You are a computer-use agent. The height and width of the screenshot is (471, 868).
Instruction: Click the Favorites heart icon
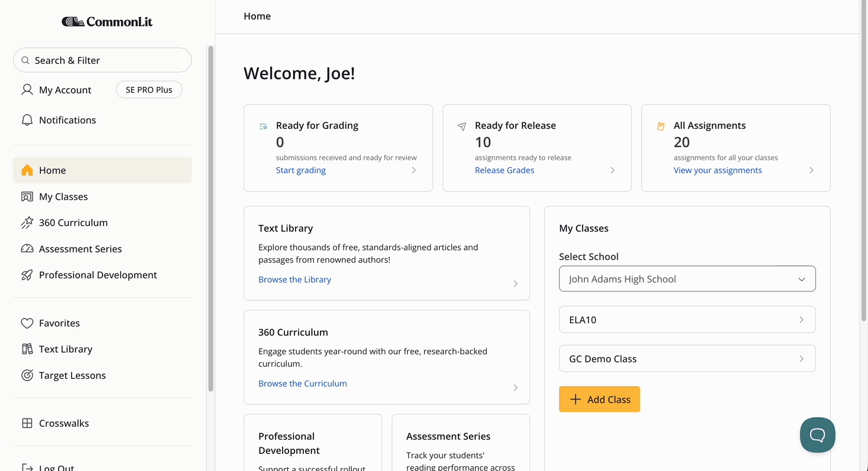point(27,323)
